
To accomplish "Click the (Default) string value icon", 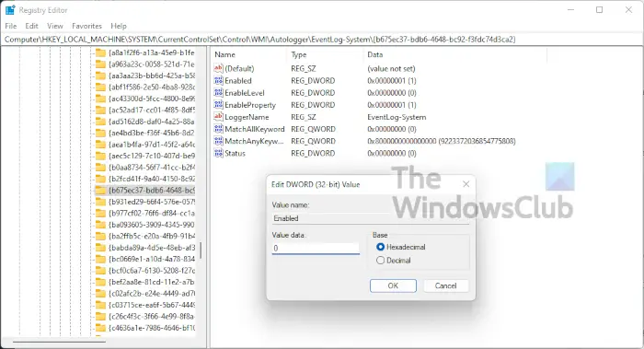I will pos(219,68).
